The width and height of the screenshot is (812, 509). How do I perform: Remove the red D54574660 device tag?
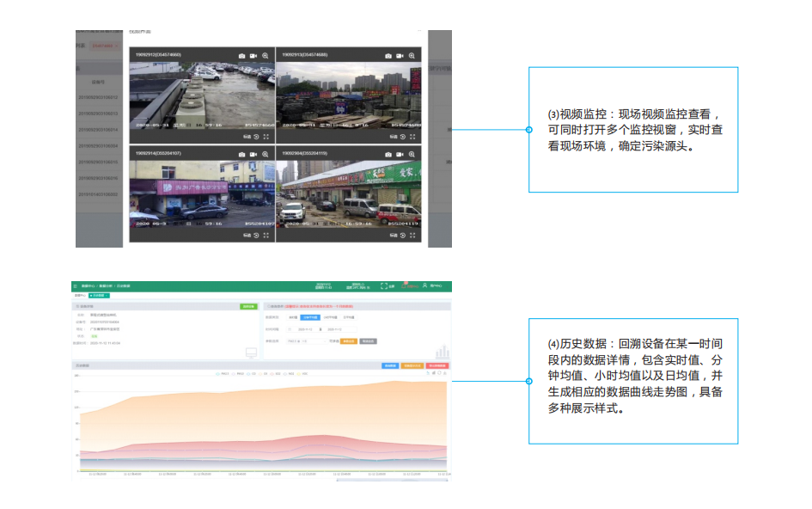click(117, 46)
